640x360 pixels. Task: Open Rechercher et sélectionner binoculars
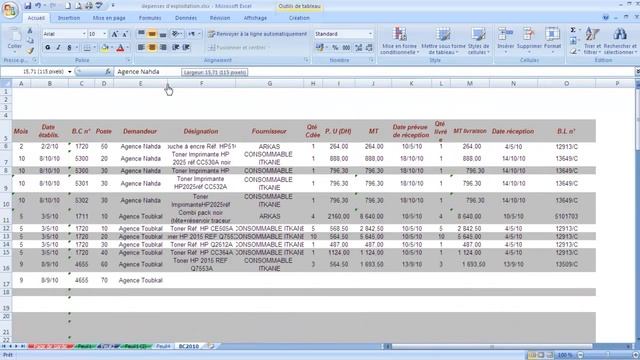pos(620,40)
